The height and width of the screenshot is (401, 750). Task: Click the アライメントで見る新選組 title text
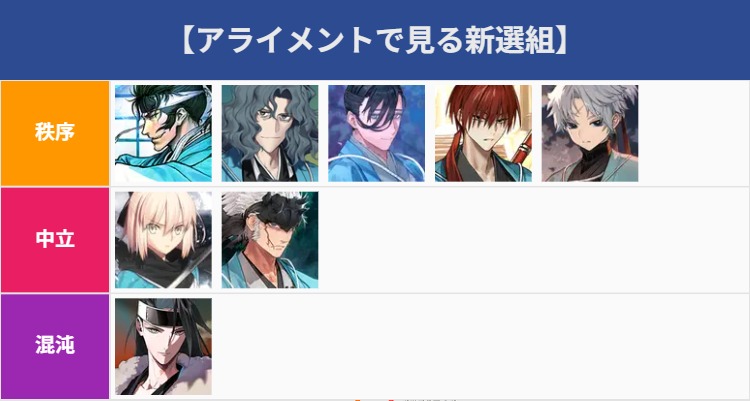click(375, 40)
